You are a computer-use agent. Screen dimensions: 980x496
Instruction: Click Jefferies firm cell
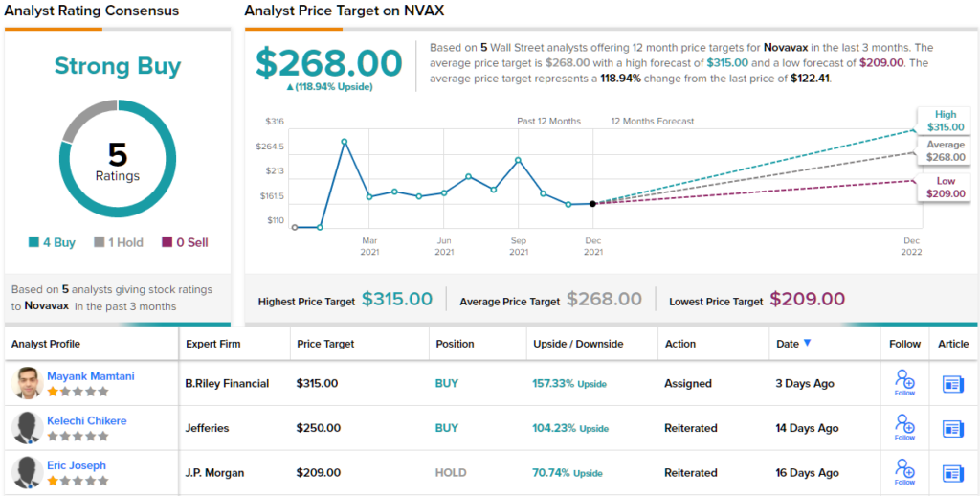point(207,428)
